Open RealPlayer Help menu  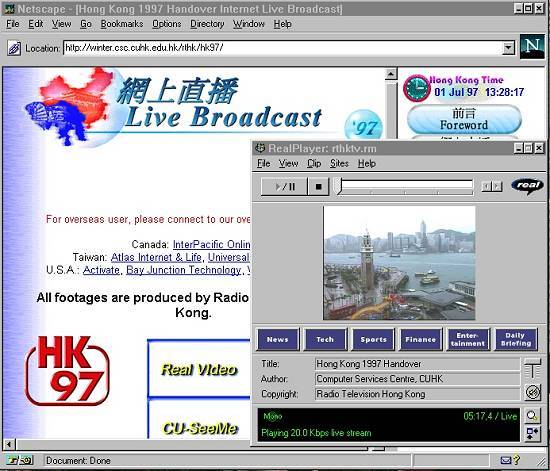(x=367, y=163)
